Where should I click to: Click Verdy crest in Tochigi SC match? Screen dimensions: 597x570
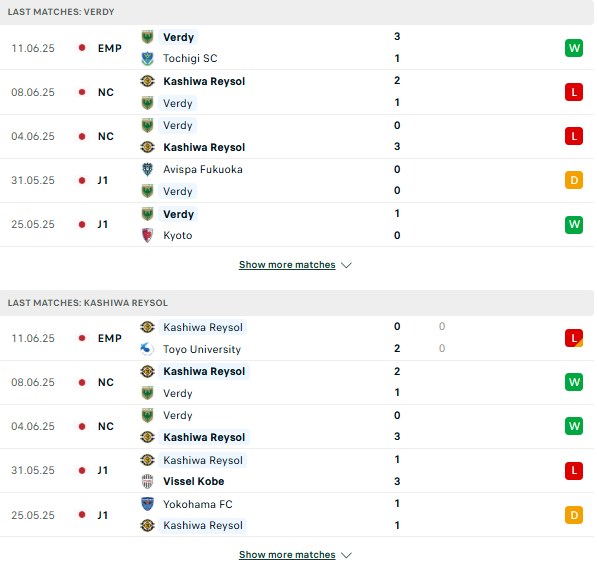coord(147,37)
